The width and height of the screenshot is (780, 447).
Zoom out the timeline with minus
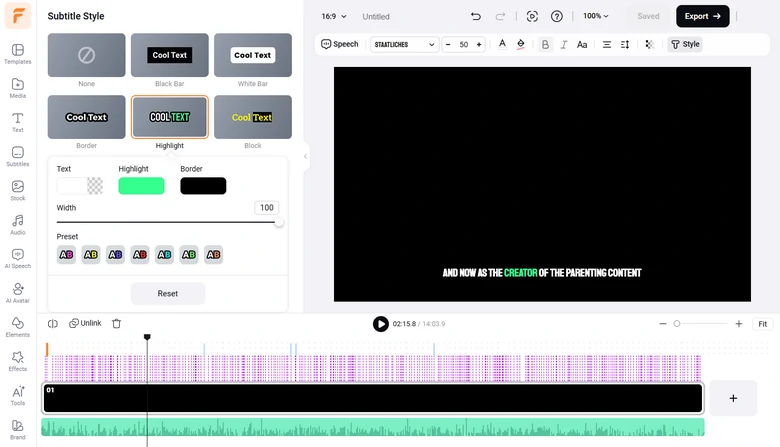[x=663, y=324]
